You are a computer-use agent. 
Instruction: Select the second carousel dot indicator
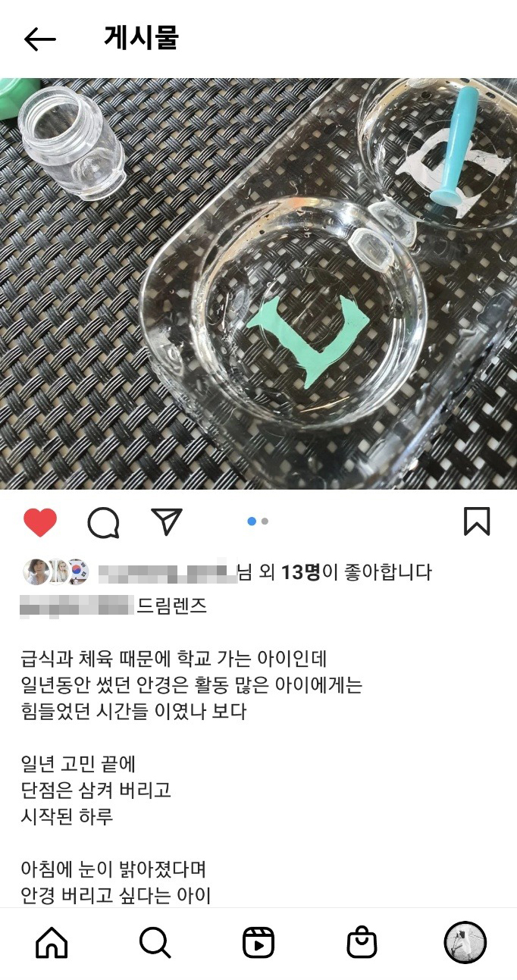coord(265,521)
